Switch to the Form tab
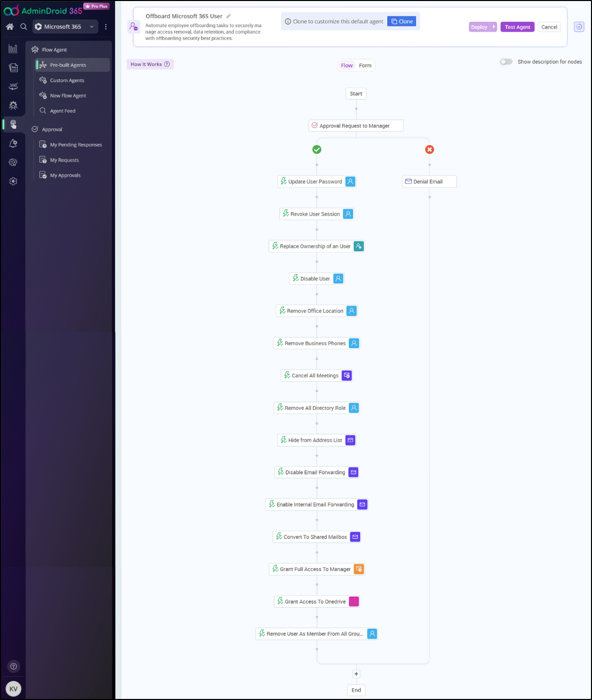 [x=365, y=65]
